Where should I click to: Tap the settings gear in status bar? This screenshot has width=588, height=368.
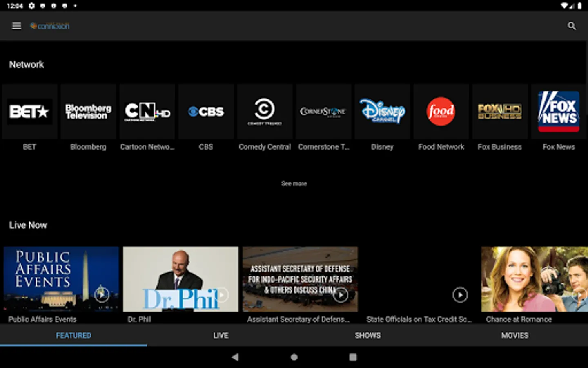click(x=31, y=6)
